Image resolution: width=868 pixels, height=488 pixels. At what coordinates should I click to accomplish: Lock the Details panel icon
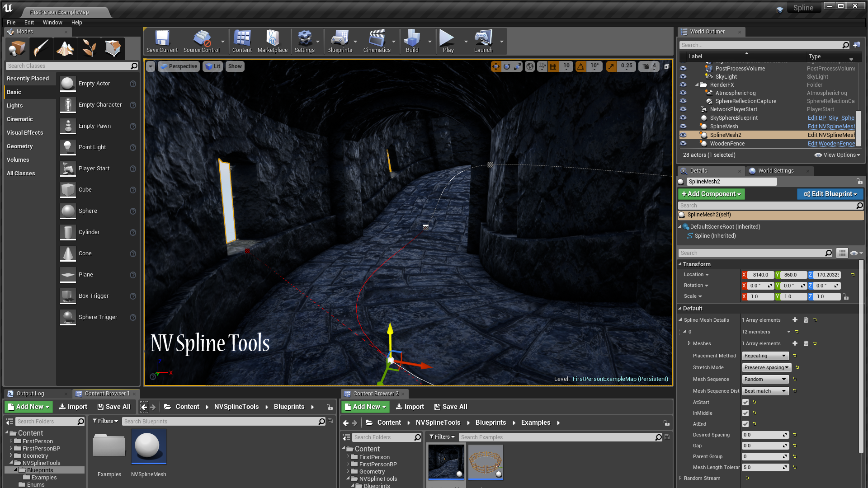coord(859,181)
